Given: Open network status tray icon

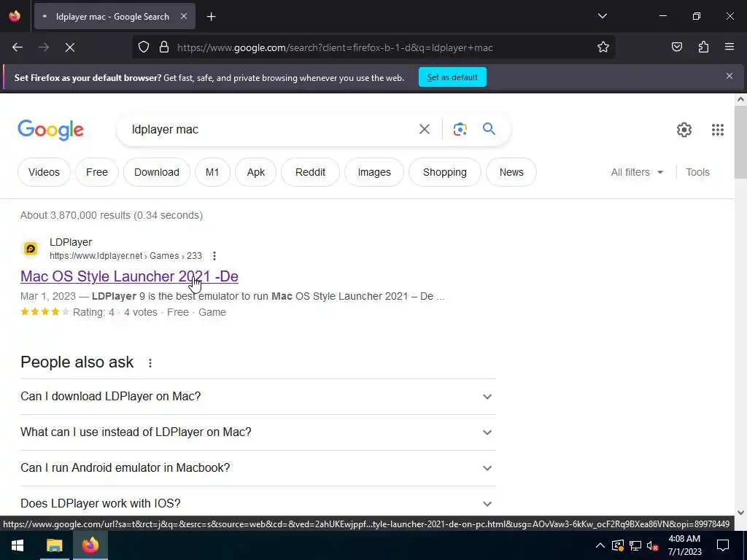Looking at the screenshot, I should pos(635,545).
